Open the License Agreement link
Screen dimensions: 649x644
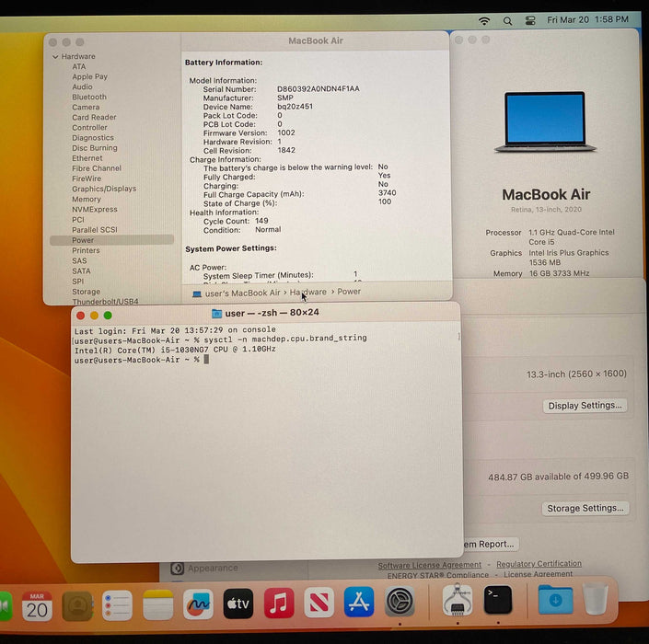click(539, 574)
